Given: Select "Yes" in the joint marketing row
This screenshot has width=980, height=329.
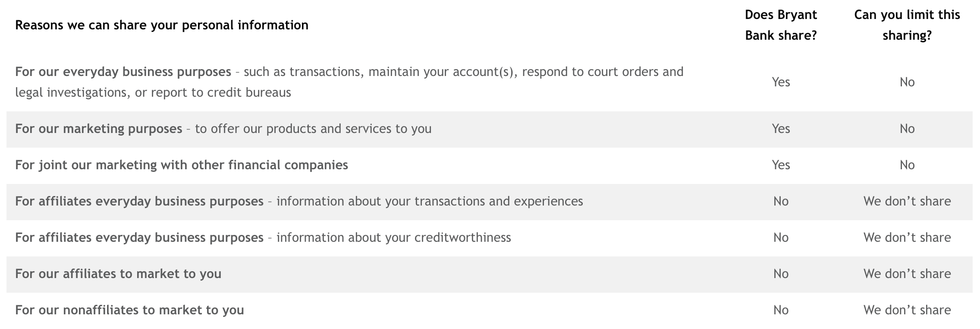Looking at the screenshot, I should pos(781,165).
